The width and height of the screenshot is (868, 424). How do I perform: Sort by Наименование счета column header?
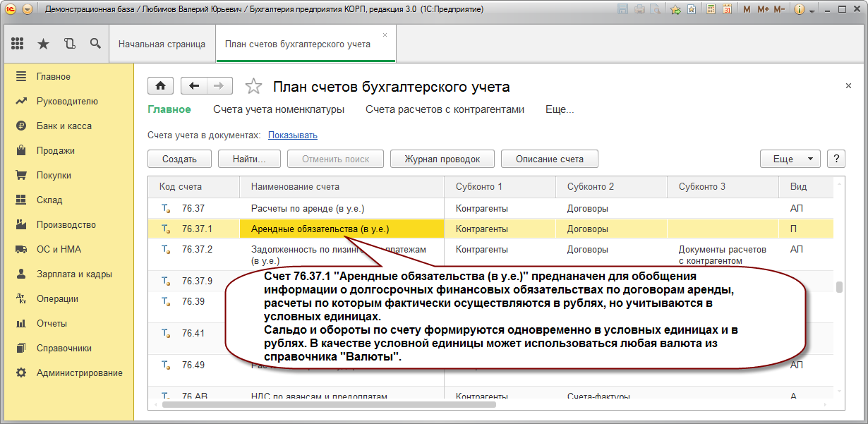click(x=342, y=187)
